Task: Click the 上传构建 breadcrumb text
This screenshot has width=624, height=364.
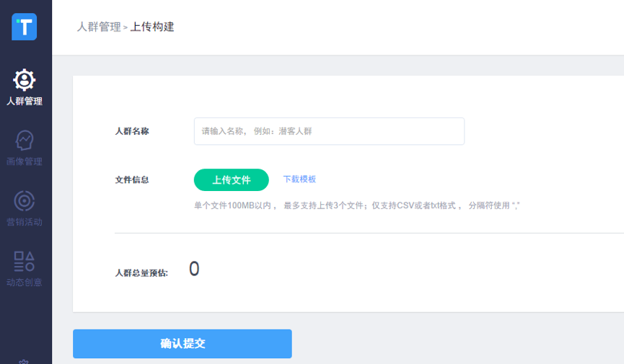Action: pos(152,27)
